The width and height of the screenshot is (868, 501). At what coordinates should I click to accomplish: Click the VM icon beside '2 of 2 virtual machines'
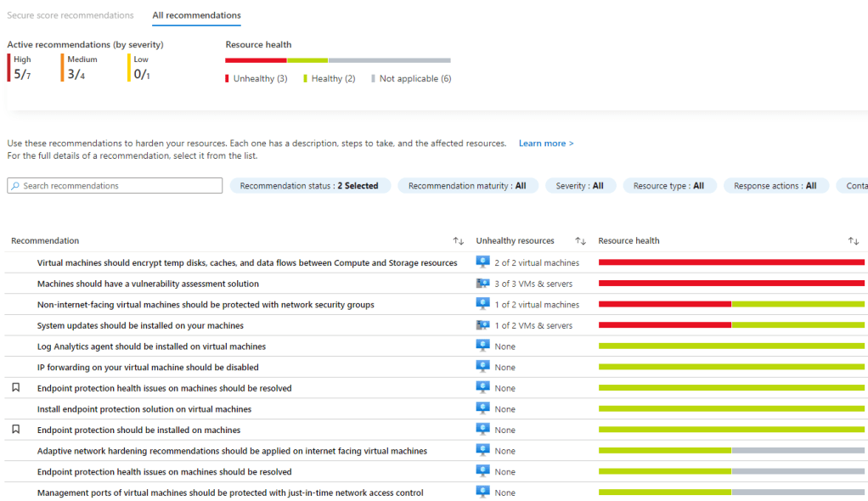click(482, 262)
